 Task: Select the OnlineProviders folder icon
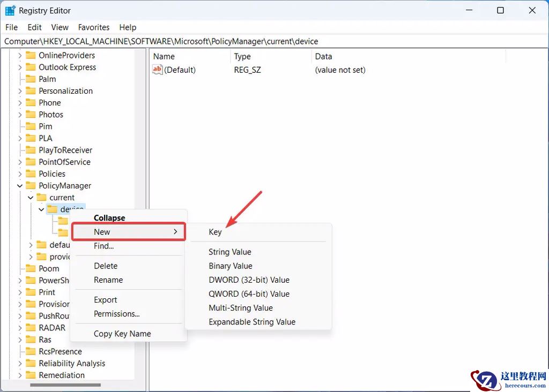tap(31, 55)
